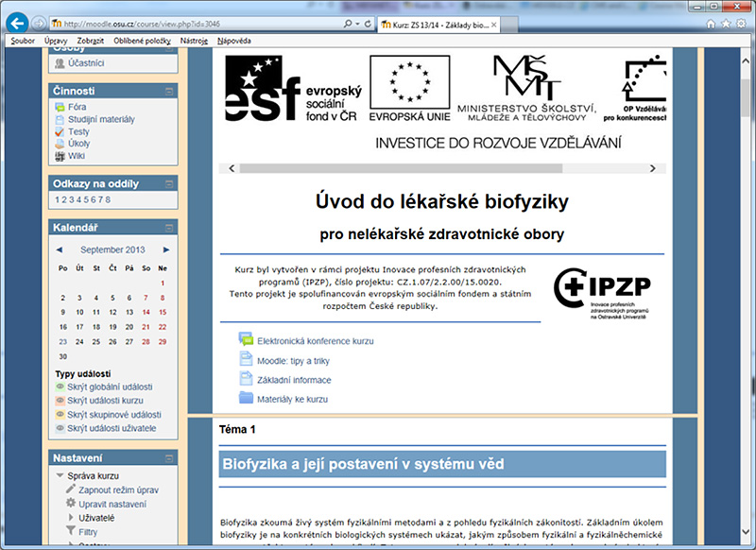Open the Oblíbené položky menu
This screenshot has height=550, width=756.
[143, 41]
